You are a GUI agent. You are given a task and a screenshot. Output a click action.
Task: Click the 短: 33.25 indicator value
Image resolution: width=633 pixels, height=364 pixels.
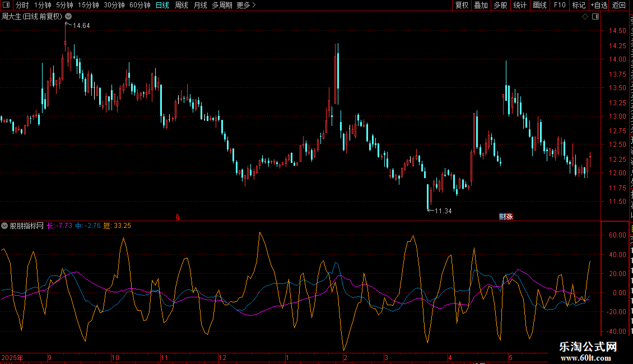click(x=118, y=226)
